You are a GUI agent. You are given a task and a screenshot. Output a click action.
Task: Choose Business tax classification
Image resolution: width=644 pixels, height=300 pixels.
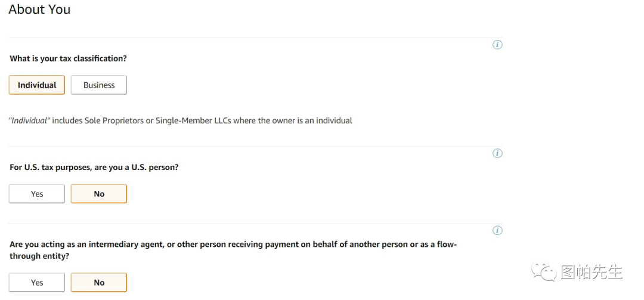coord(99,85)
